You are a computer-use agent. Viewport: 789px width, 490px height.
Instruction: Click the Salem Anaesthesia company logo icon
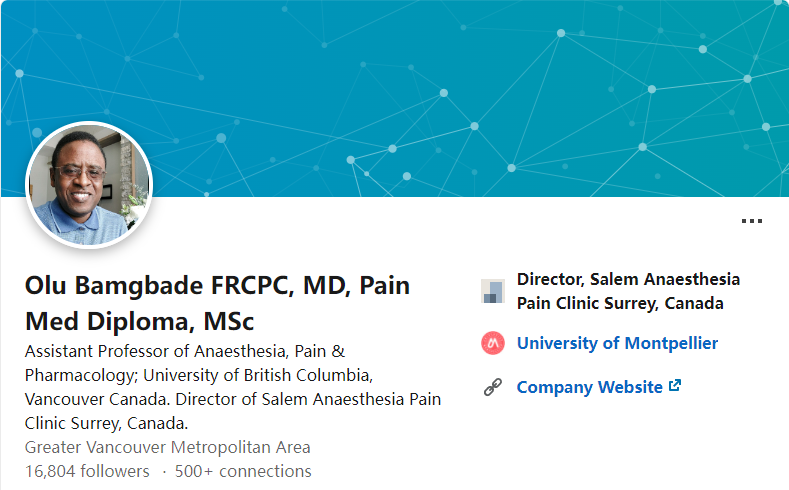pos(493,291)
